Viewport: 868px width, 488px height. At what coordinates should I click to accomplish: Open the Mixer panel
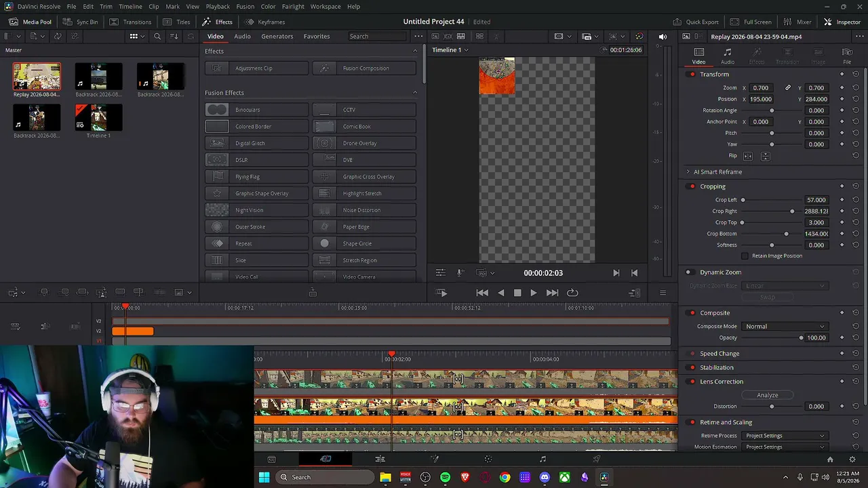[797, 22]
